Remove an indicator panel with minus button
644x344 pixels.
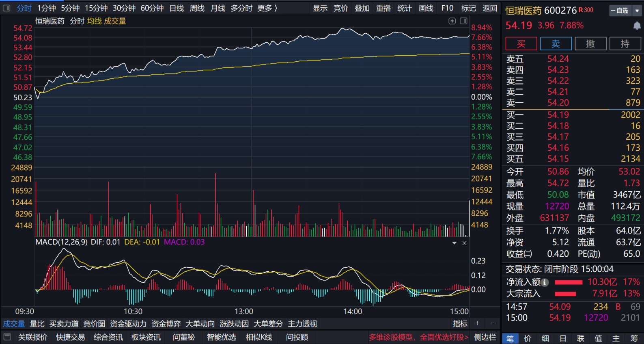tap(492, 323)
